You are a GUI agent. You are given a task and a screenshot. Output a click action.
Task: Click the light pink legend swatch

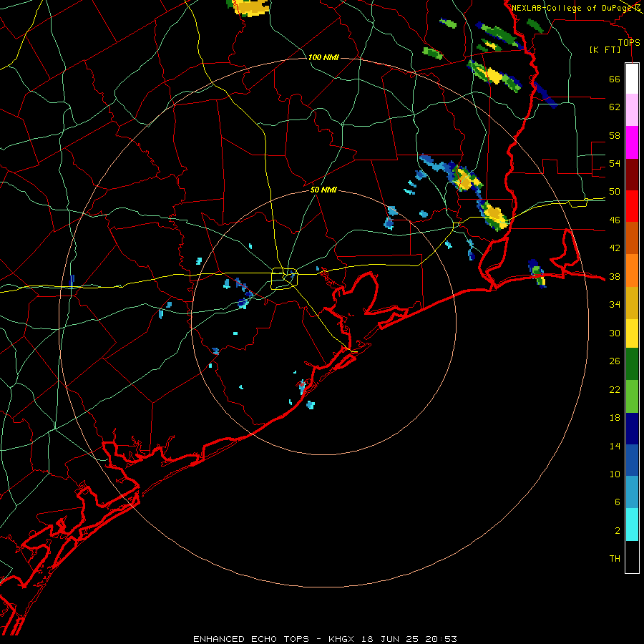pyautogui.click(x=632, y=110)
